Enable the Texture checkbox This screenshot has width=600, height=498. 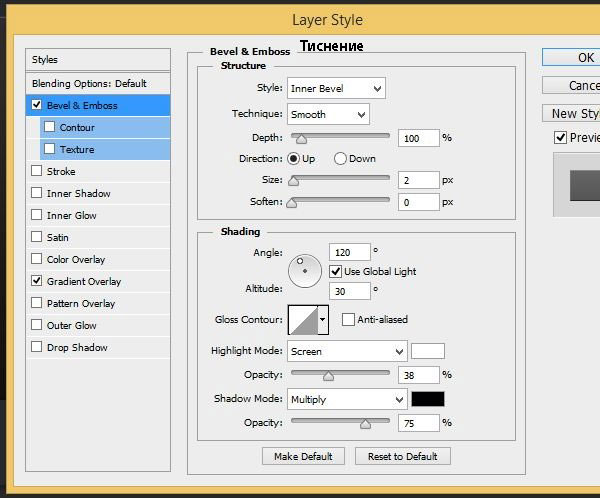pyautogui.click(x=49, y=150)
